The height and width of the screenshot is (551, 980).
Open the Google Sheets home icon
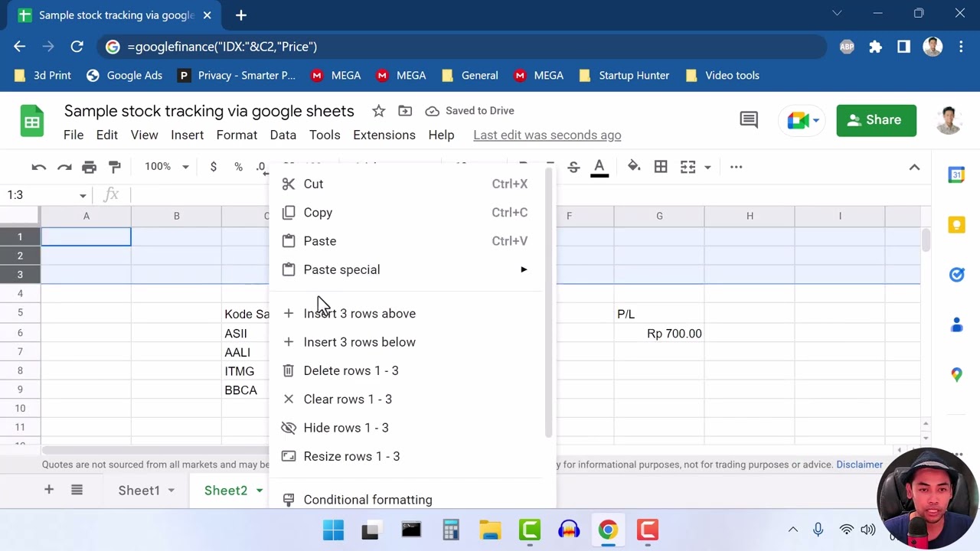coord(31,122)
